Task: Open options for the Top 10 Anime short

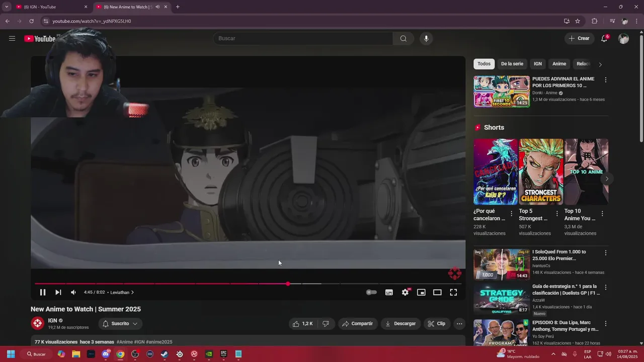Action: pos(602,214)
